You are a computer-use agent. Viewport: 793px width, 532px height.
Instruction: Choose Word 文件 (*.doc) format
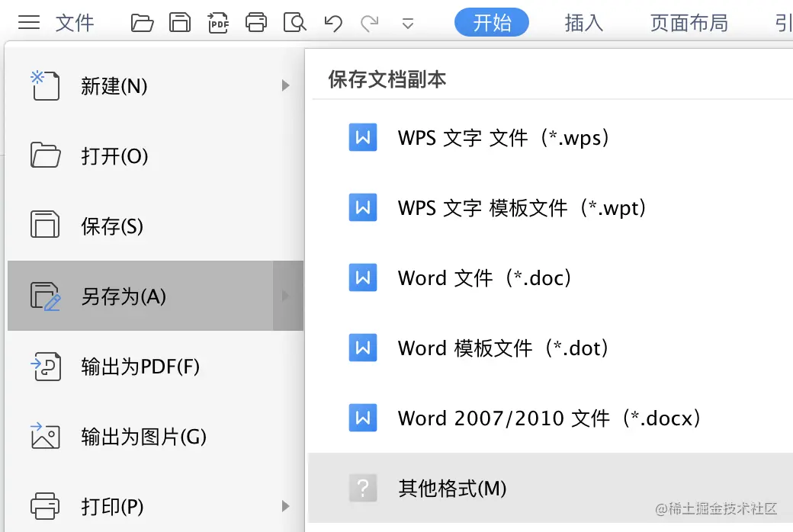[x=551, y=277]
